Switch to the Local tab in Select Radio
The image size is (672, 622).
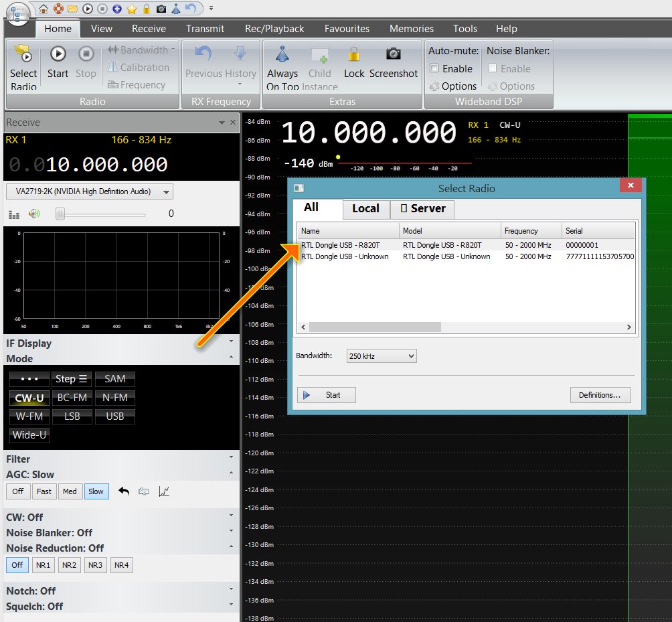coord(365,209)
